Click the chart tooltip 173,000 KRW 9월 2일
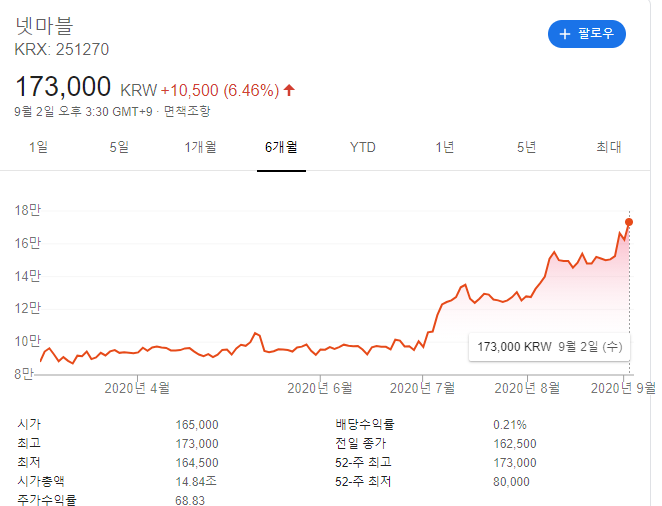Screen dimensions: 662x506 click(x=550, y=347)
